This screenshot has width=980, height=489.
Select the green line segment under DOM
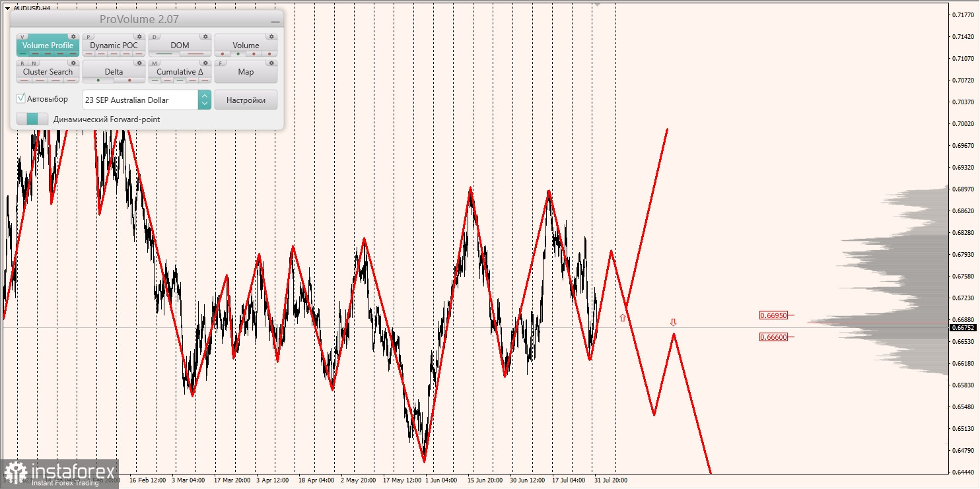pyautogui.click(x=164, y=54)
